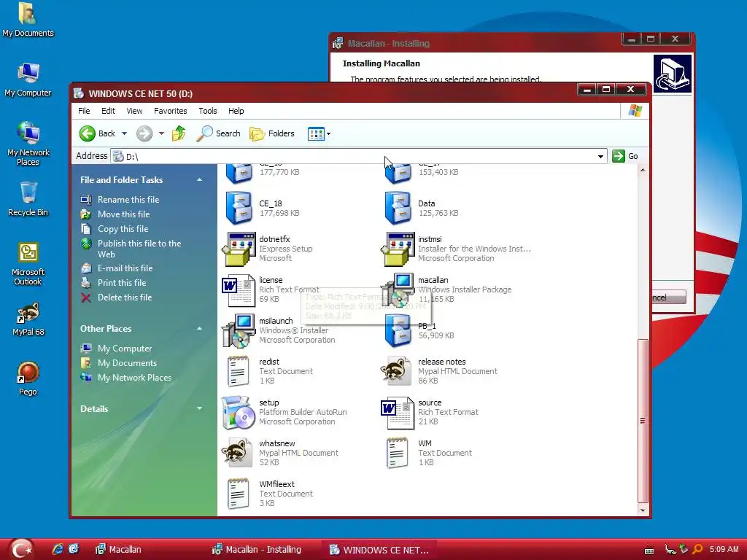Open the Recycle Bin on desktop

click(28, 199)
